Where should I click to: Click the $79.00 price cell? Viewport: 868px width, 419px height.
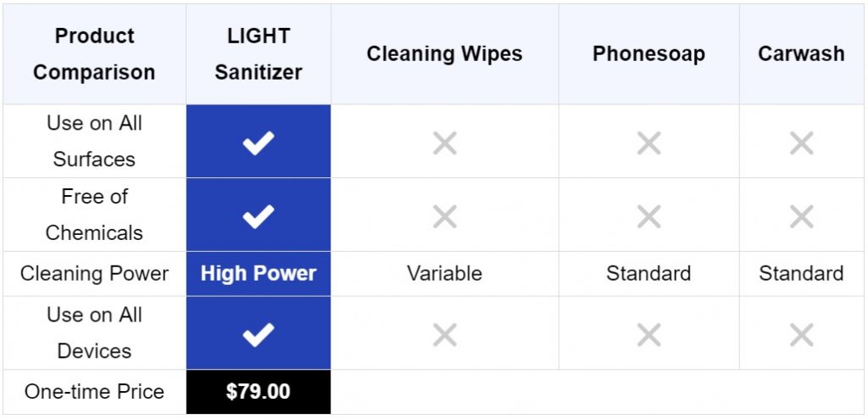click(x=259, y=392)
